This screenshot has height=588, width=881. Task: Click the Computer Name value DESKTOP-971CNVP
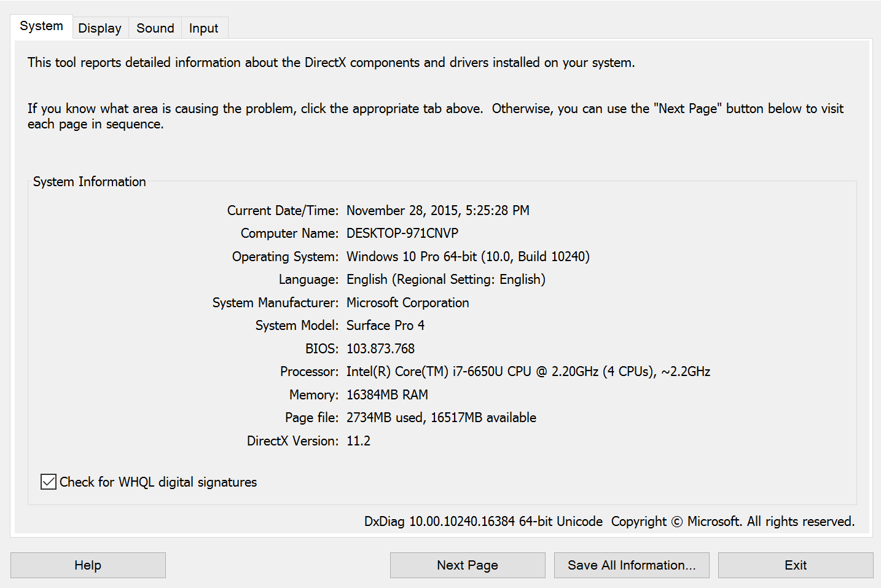coord(402,233)
